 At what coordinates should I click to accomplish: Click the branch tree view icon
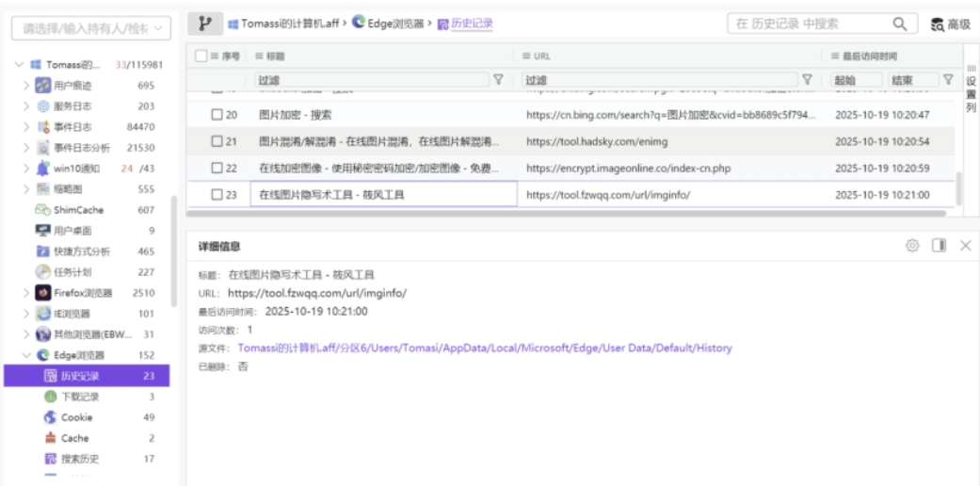pyautogui.click(x=205, y=24)
